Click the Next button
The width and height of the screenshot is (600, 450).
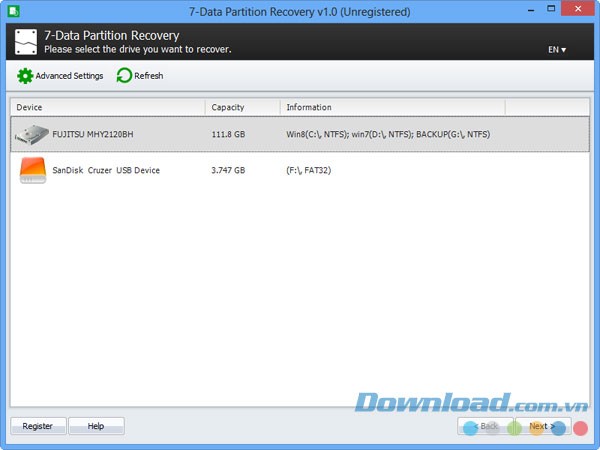point(543,426)
